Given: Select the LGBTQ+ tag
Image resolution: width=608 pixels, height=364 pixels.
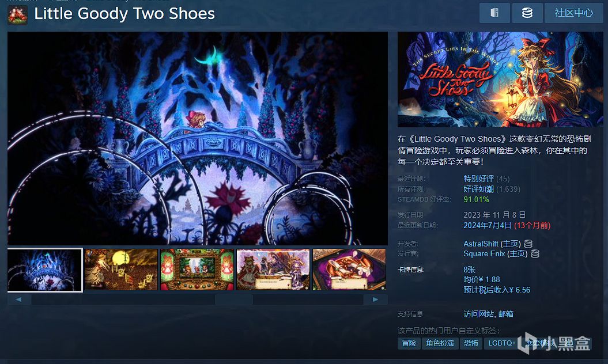Looking at the screenshot, I should coord(502,343).
